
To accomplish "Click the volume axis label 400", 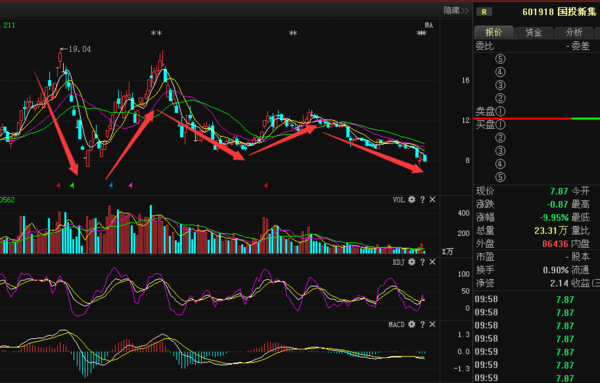I will point(464,213).
